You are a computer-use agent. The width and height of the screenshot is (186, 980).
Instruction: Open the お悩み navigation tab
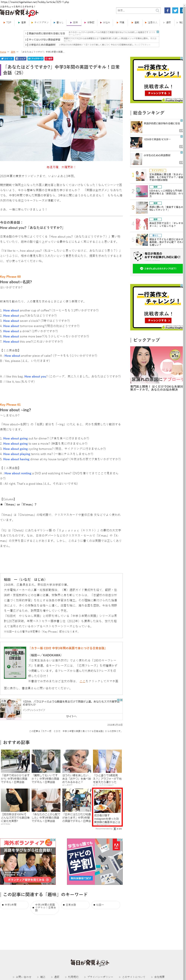pos(106,22)
